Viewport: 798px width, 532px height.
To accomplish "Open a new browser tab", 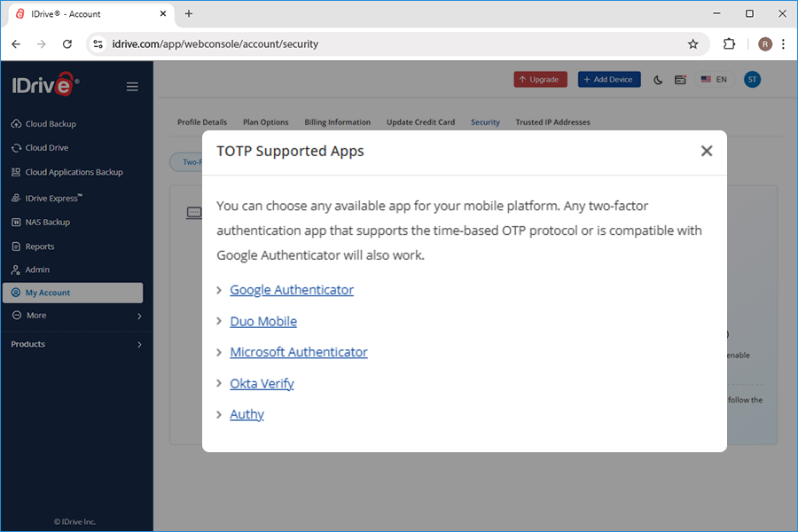I will (189, 14).
